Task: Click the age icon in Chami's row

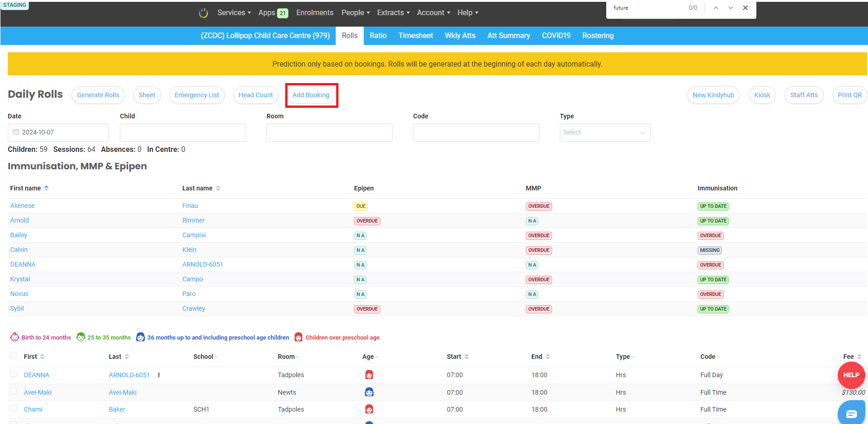Action: [x=369, y=409]
